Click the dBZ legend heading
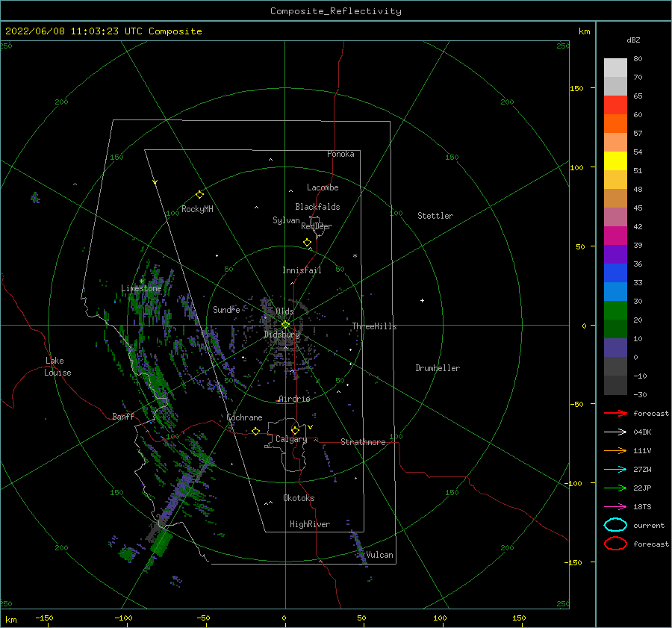 click(633, 40)
